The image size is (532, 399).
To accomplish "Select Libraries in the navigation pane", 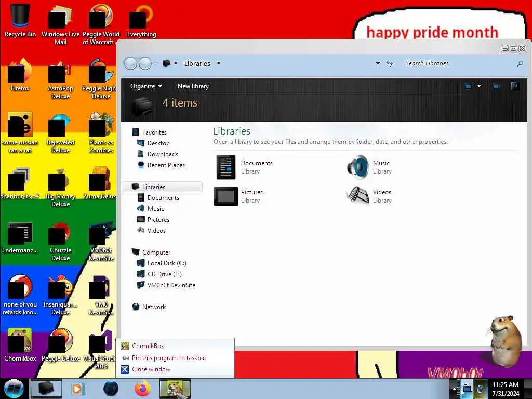I will (162, 187).
